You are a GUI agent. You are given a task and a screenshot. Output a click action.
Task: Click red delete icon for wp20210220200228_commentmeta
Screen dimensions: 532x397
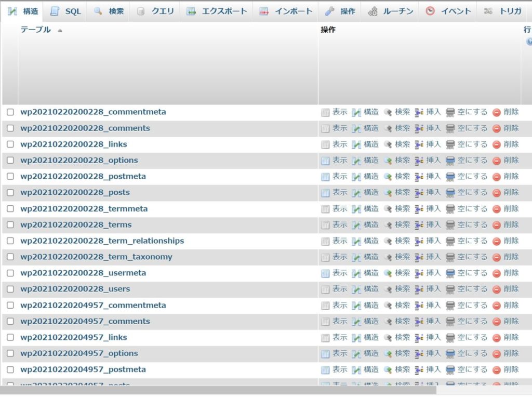pos(497,112)
